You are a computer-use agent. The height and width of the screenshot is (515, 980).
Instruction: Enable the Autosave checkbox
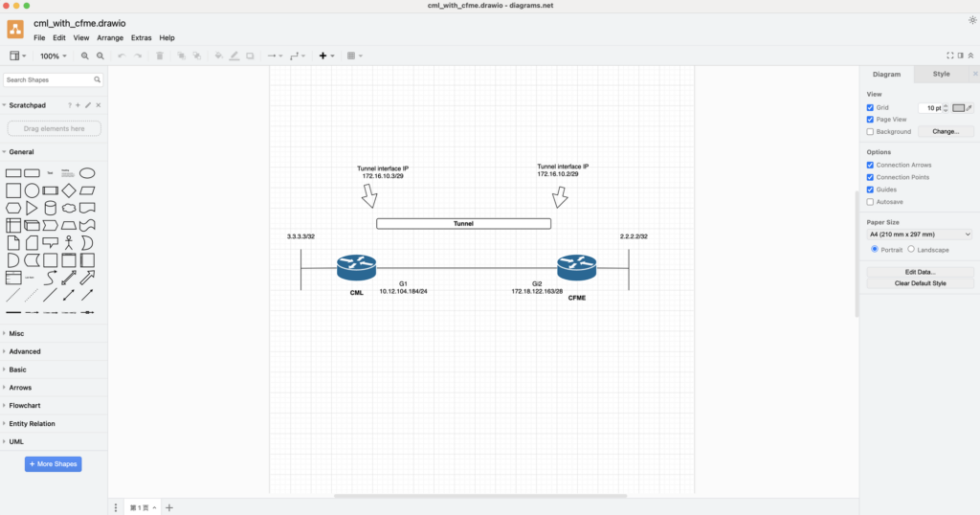point(870,202)
